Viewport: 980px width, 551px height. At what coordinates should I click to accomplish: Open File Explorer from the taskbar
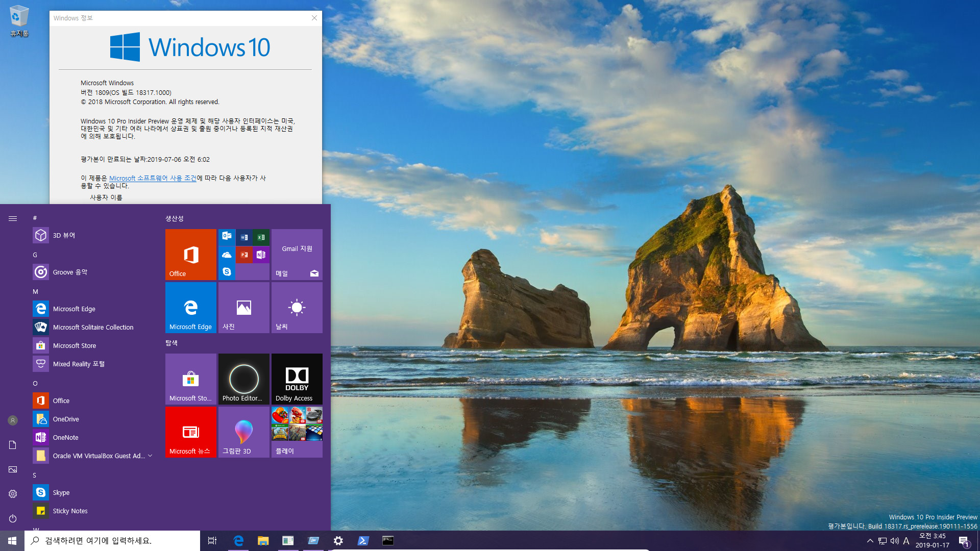click(263, 541)
